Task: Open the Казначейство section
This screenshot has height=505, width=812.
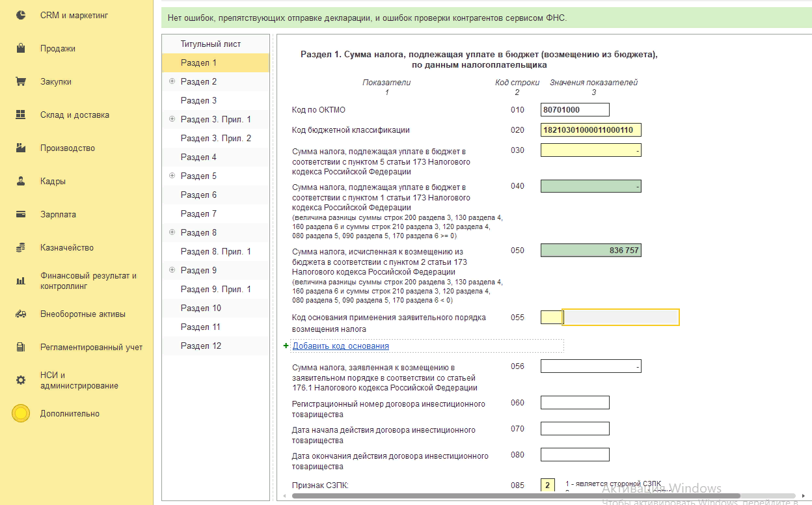Action: pos(67,247)
